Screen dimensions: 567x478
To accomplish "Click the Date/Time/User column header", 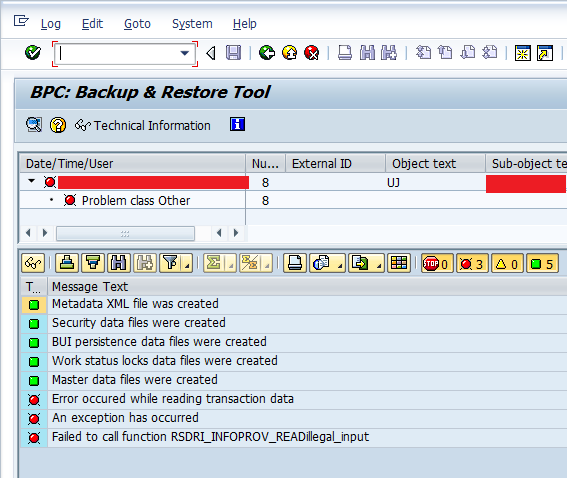I will [x=132, y=164].
